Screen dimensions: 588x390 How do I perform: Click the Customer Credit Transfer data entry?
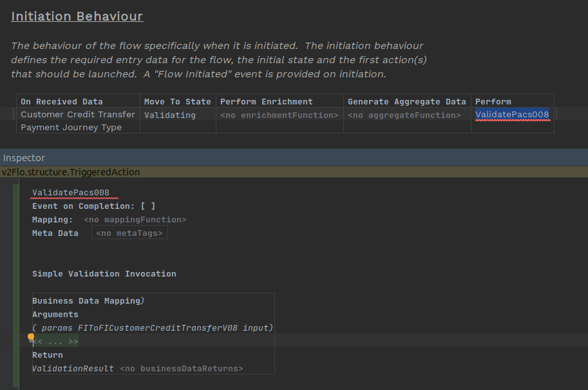point(78,115)
